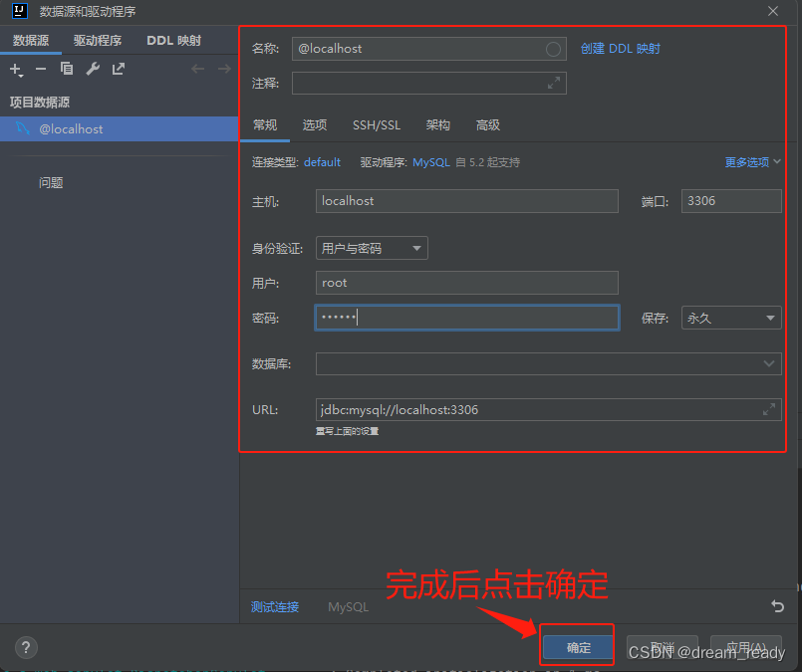The height and width of the screenshot is (672, 802).
Task: Click the 测试连接 link
Action: click(x=275, y=606)
